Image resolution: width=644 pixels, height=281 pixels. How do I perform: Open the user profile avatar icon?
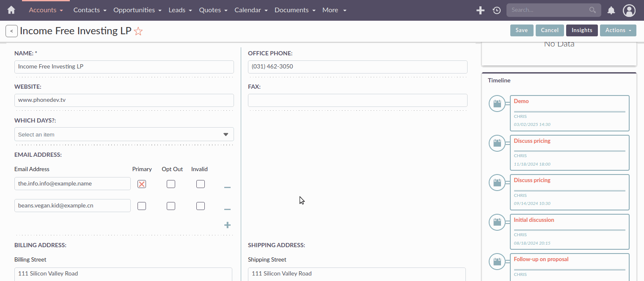[629, 10]
